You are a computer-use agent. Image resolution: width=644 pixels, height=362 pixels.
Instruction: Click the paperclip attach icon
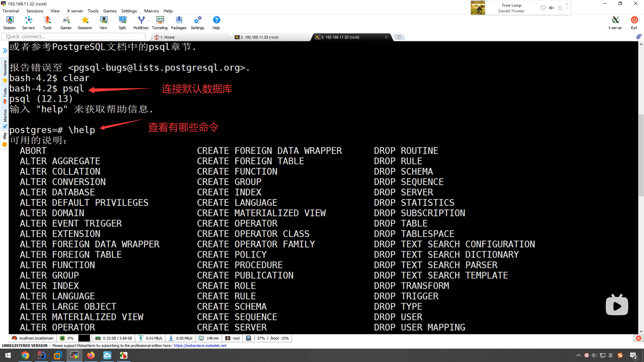tap(638, 37)
